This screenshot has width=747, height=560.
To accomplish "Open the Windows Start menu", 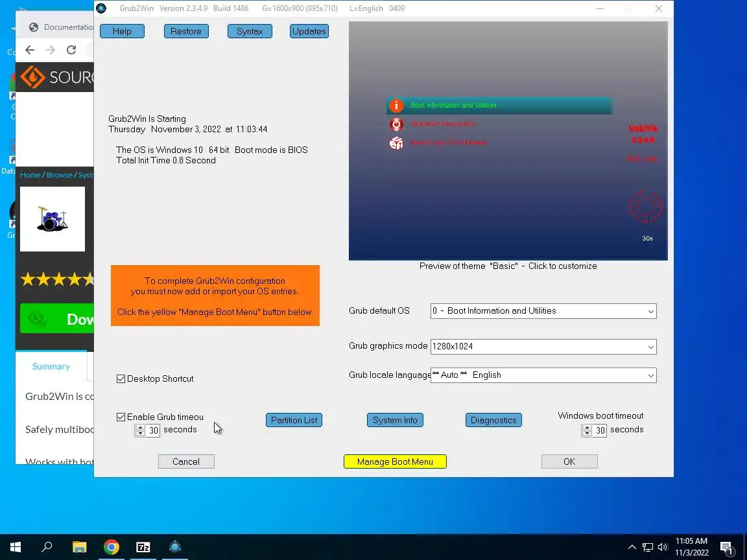I will [16, 547].
